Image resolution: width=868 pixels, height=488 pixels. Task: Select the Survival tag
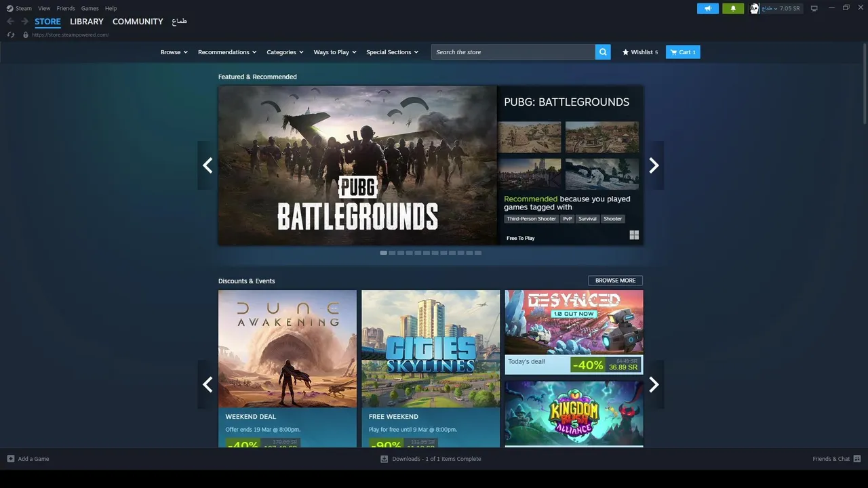click(x=587, y=219)
